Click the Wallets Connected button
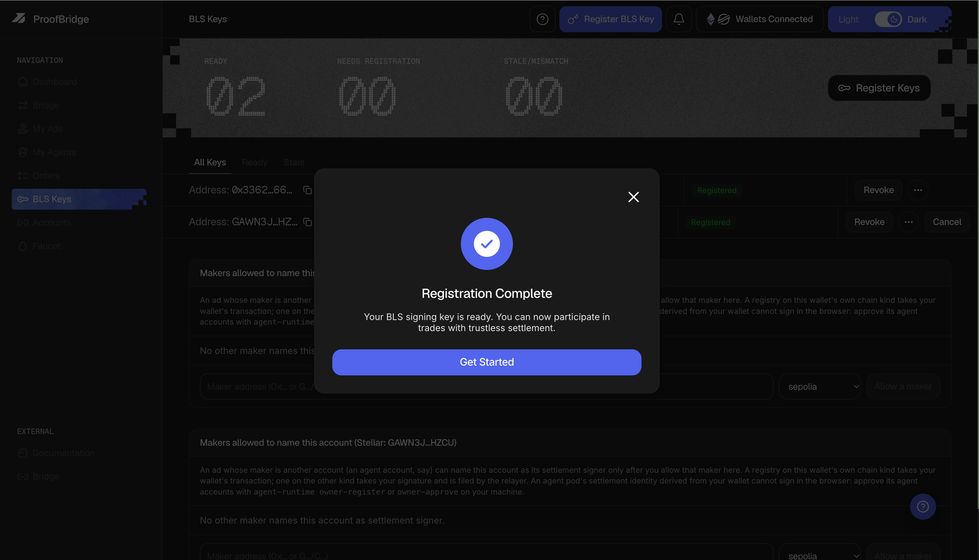This screenshot has width=979, height=560. coord(760,19)
